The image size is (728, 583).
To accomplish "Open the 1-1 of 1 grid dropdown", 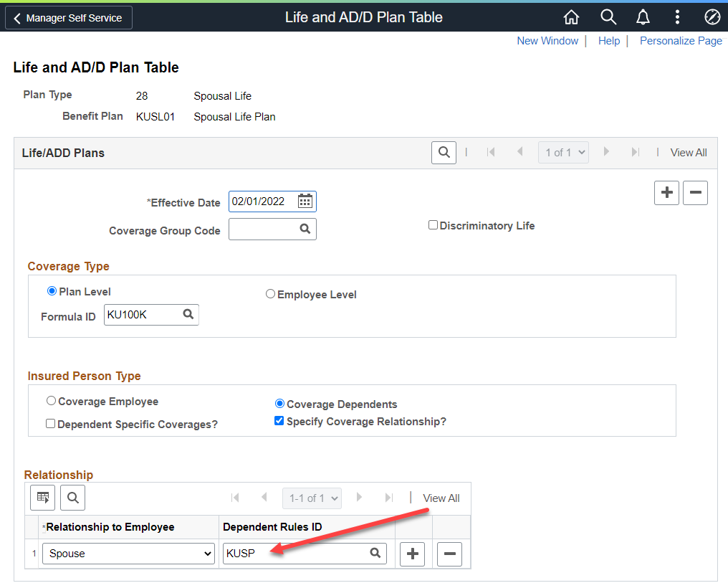I will point(312,498).
